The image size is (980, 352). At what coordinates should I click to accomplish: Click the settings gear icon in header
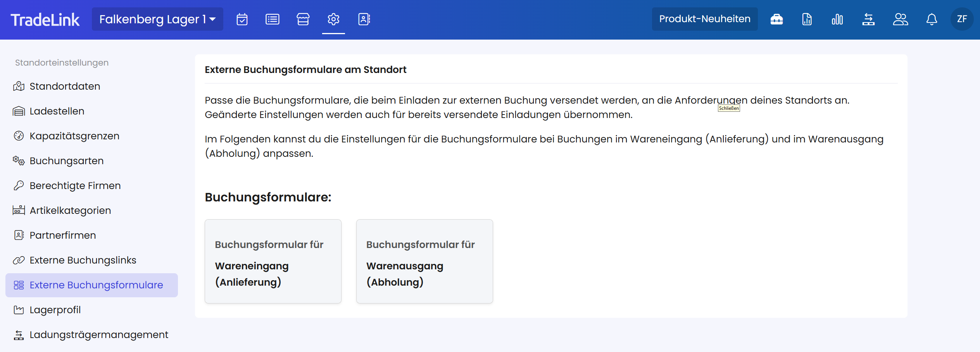[333, 19]
